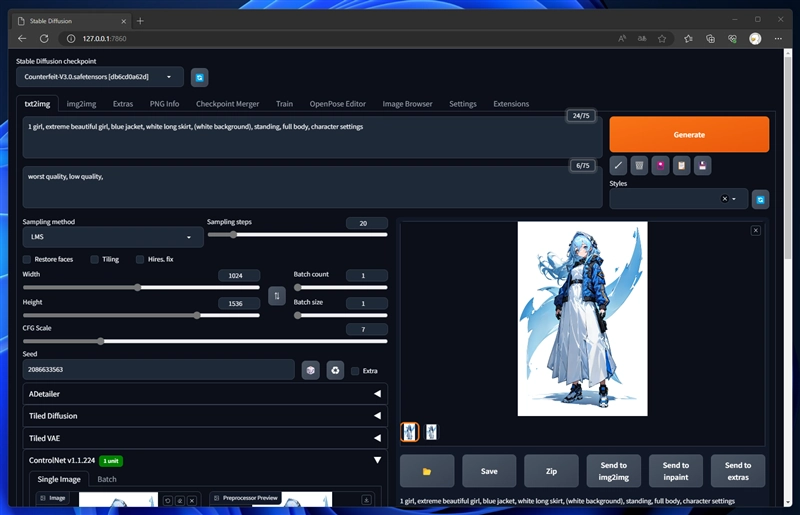Open the Image Browser tab
Image resolution: width=800 pixels, height=515 pixels.
[407, 104]
